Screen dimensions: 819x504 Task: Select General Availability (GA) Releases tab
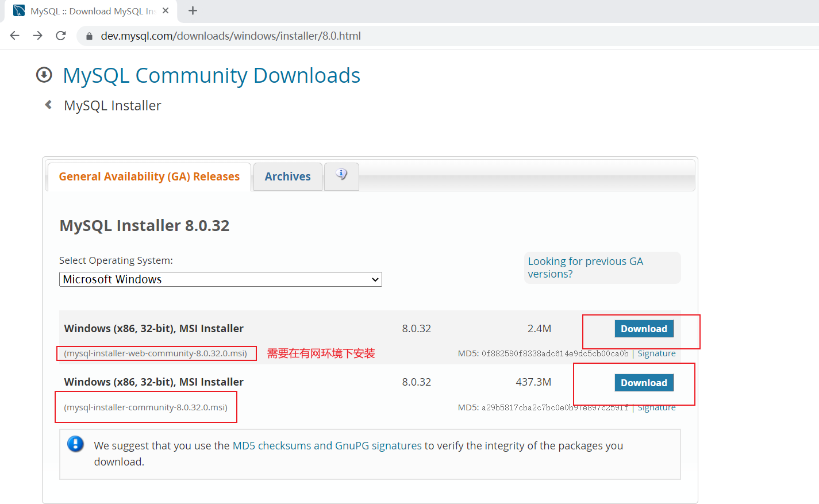click(149, 176)
